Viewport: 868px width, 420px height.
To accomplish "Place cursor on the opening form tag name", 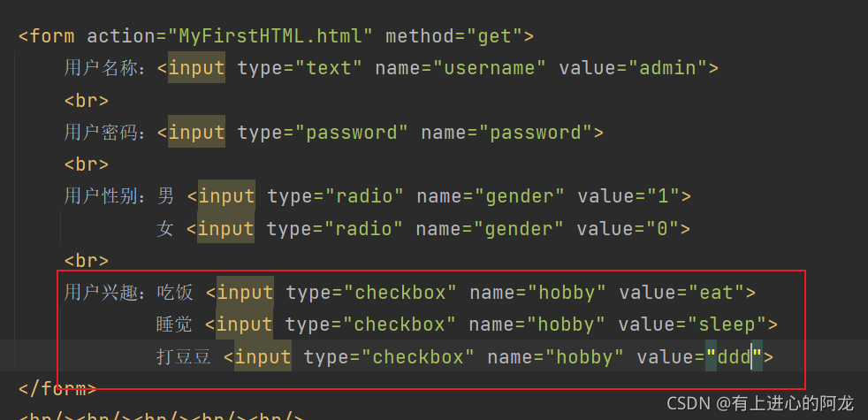I will coord(52,36).
